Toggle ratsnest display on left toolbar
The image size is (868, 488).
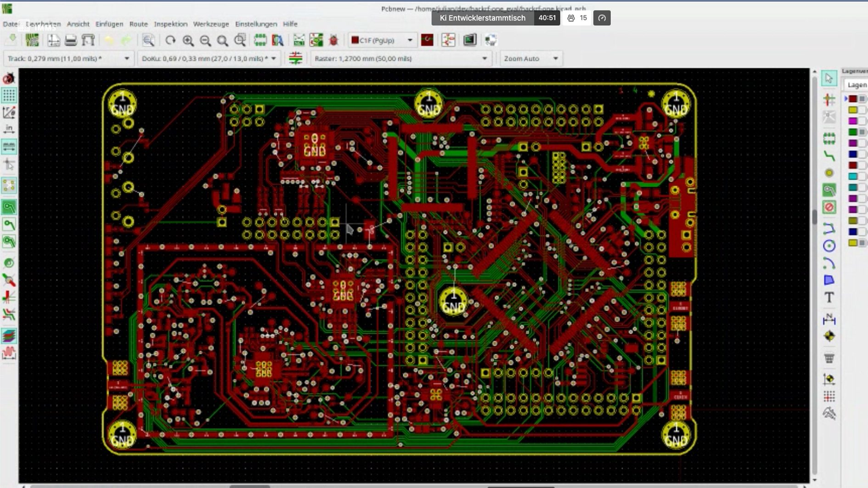[9, 186]
